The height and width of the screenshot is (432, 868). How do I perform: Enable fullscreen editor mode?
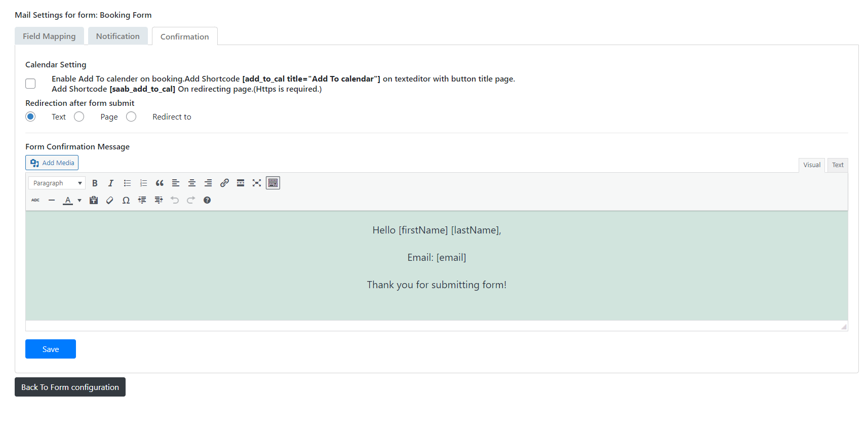(x=257, y=183)
